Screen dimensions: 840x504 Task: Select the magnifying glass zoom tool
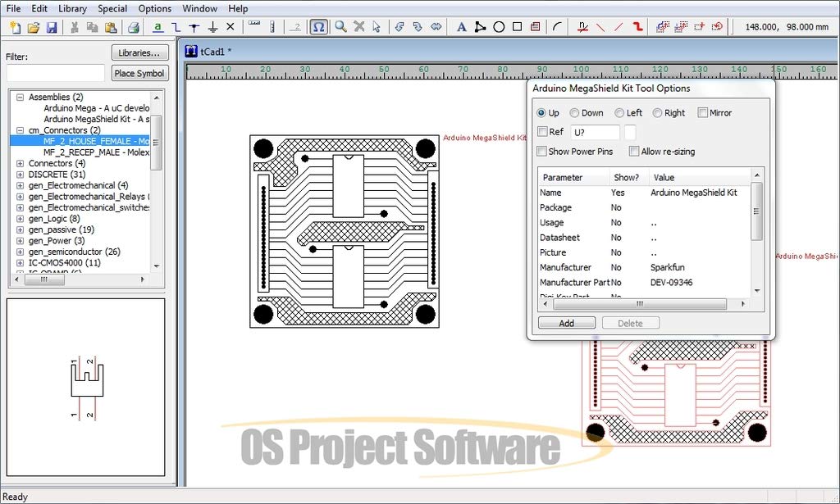click(x=340, y=27)
